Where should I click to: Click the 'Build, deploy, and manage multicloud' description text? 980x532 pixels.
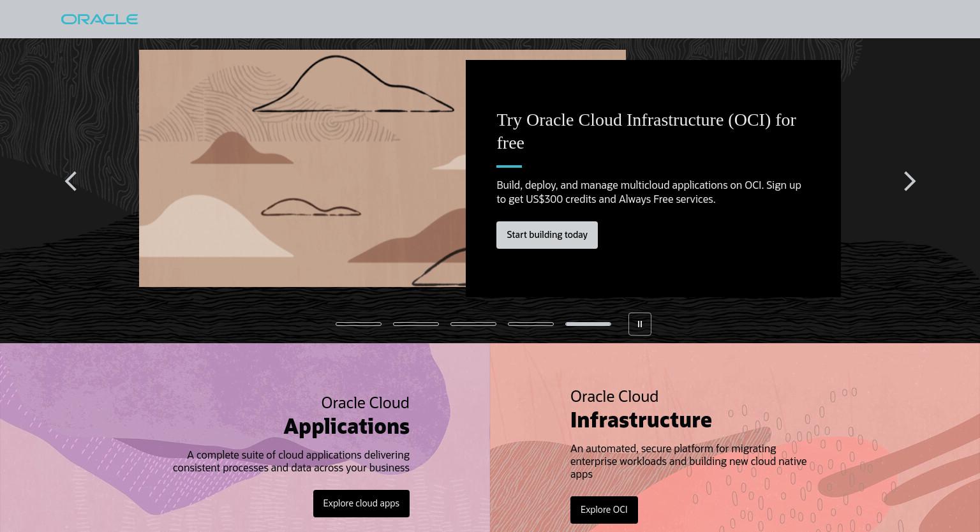pos(649,192)
